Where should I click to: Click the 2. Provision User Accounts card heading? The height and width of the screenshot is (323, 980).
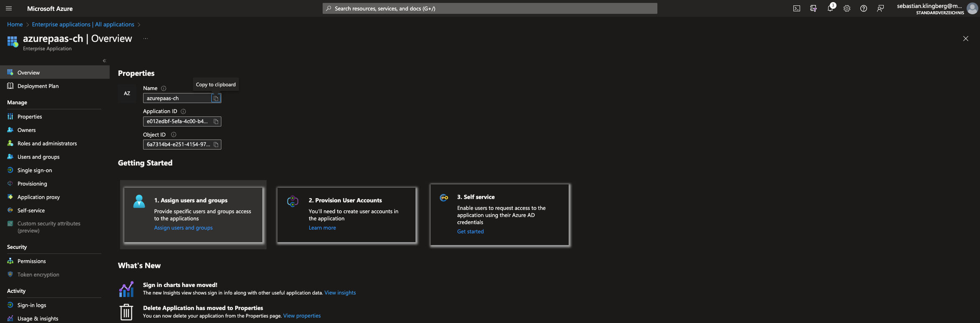click(x=345, y=200)
